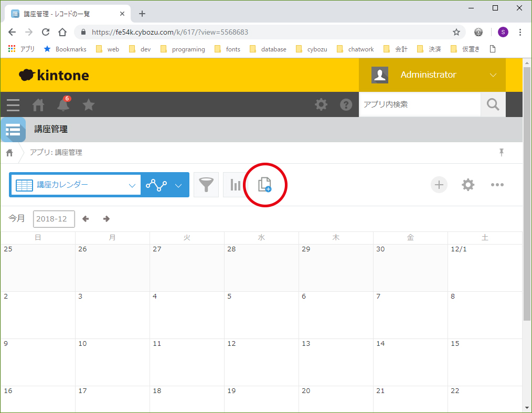The width and height of the screenshot is (532, 413).
Task: Close the 講座管理 browser tab
Action: pyautogui.click(x=122, y=14)
